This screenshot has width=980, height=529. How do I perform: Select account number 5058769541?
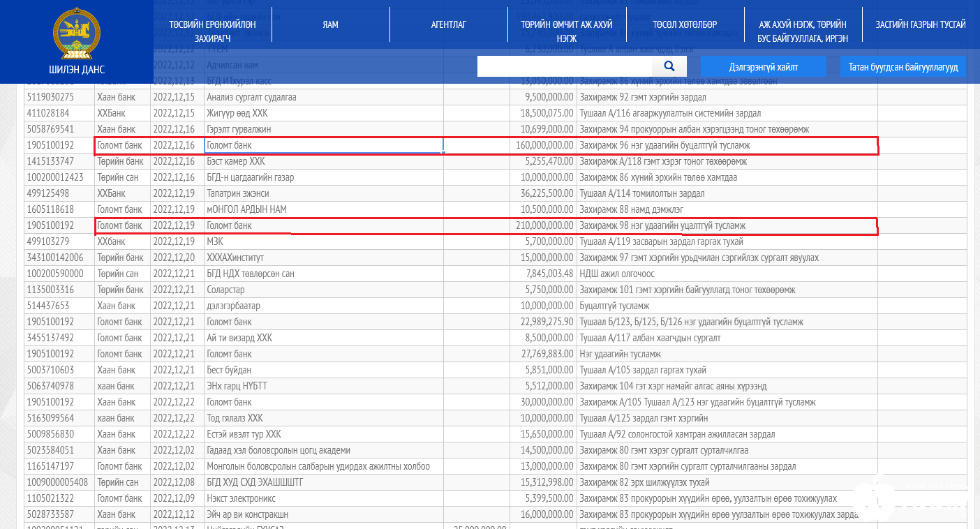(59, 129)
